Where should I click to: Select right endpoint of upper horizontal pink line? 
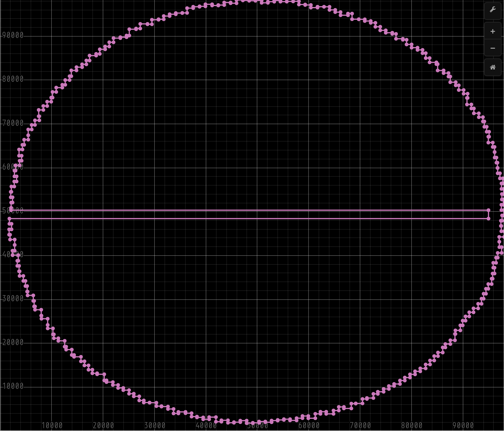tap(488, 210)
